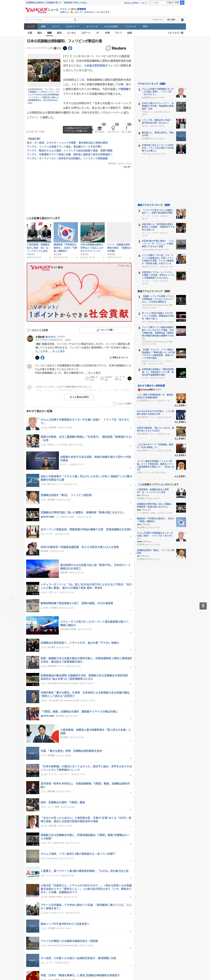
Task: Share the article on Facebook from the headline
Action: click(x=70, y=48)
